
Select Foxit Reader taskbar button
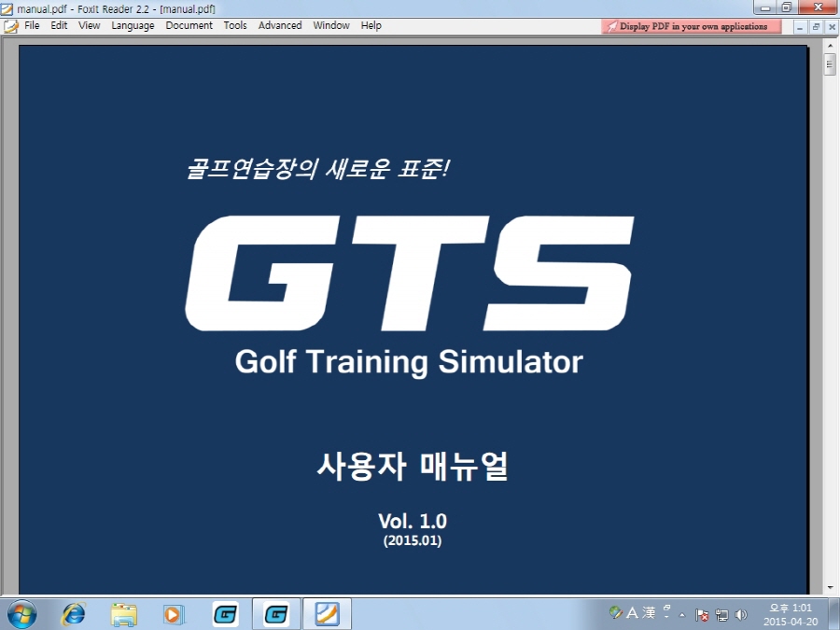coord(327,614)
